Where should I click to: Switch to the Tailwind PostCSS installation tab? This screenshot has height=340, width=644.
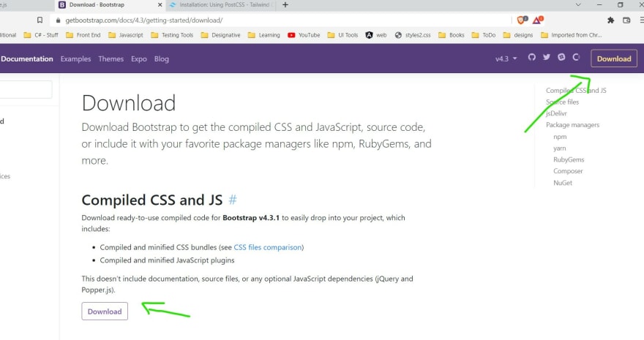point(222,5)
